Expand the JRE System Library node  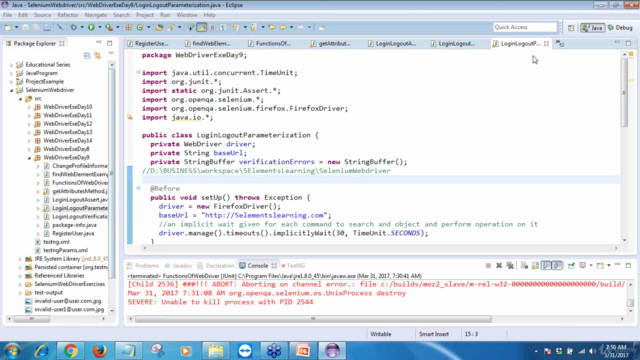point(20,259)
